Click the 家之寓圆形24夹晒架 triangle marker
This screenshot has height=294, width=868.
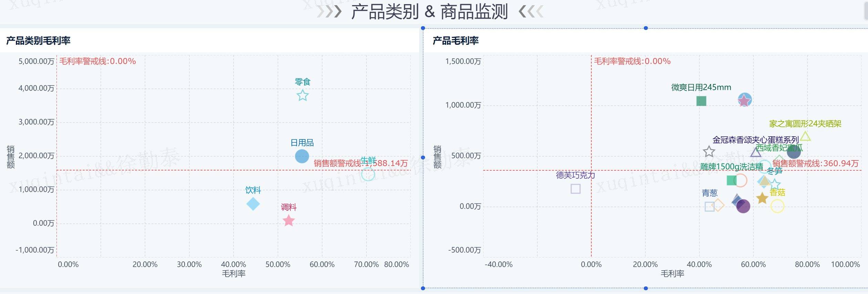pos(805,136)
